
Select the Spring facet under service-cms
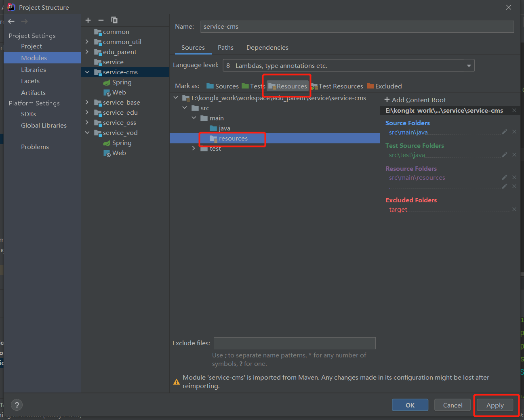[120, 82]
